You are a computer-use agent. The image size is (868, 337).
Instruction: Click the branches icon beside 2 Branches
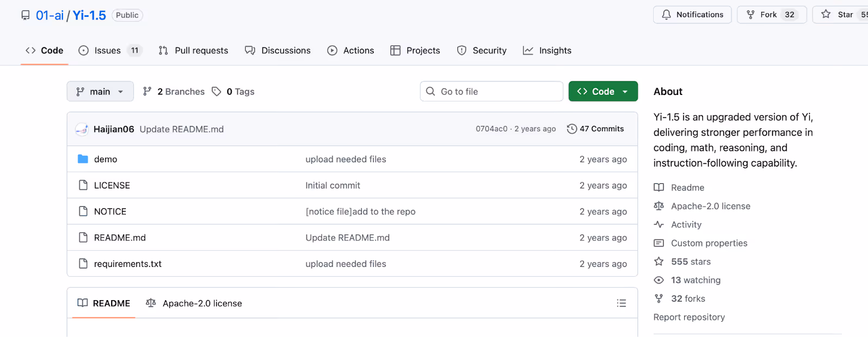[x=147, y=92]
